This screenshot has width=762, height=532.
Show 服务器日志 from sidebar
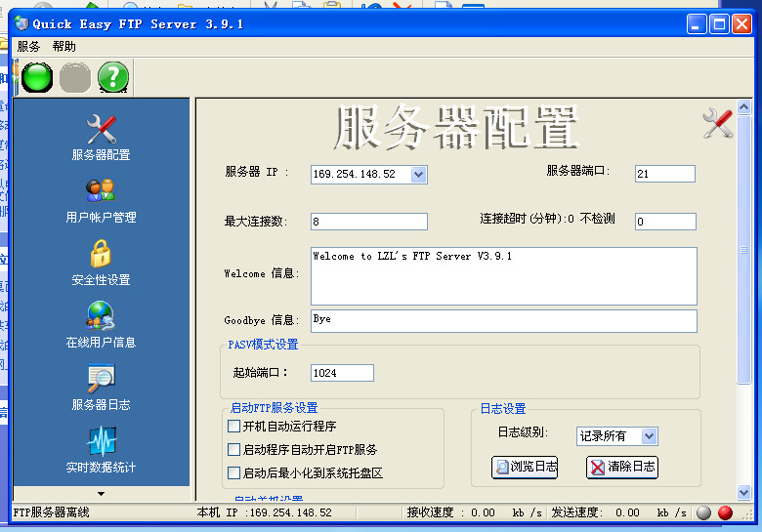(x=101, y=387)
